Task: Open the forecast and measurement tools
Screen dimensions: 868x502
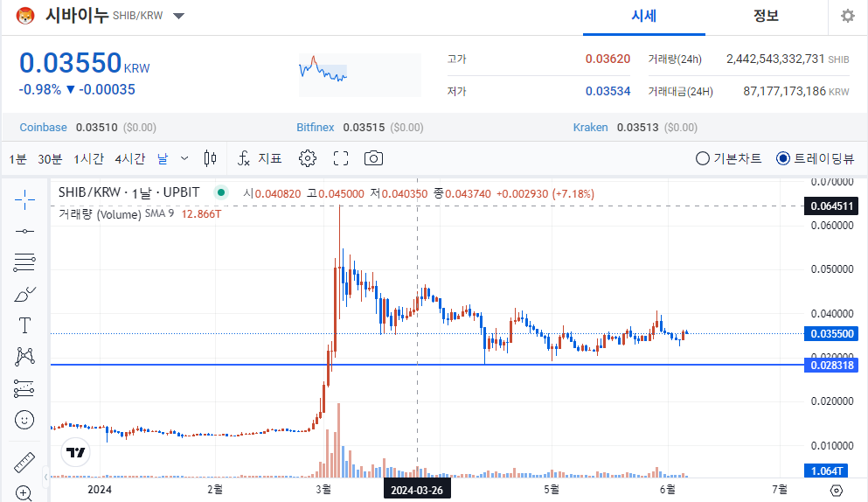Action: click(24, 388)
